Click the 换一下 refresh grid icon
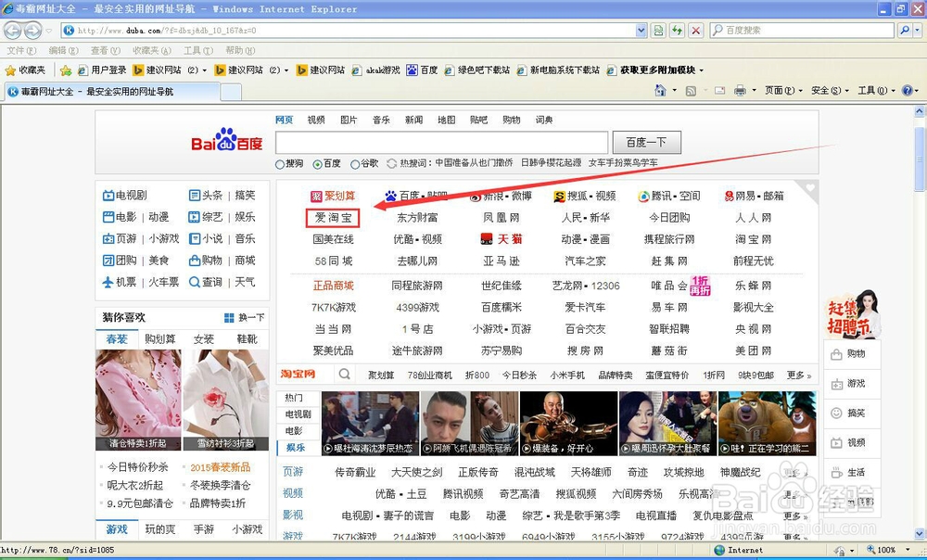The height and width of the screenshot is (560, 927). click(229, 318)
